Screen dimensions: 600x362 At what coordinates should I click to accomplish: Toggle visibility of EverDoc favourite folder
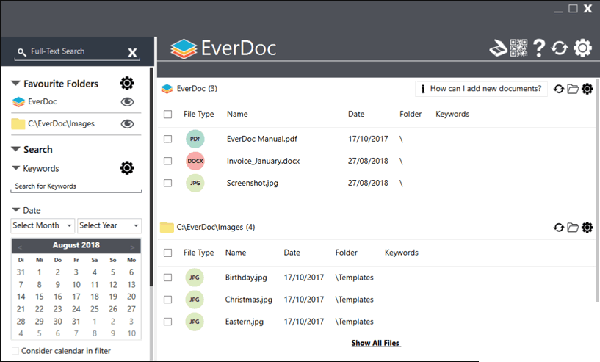tap(127, 102)
